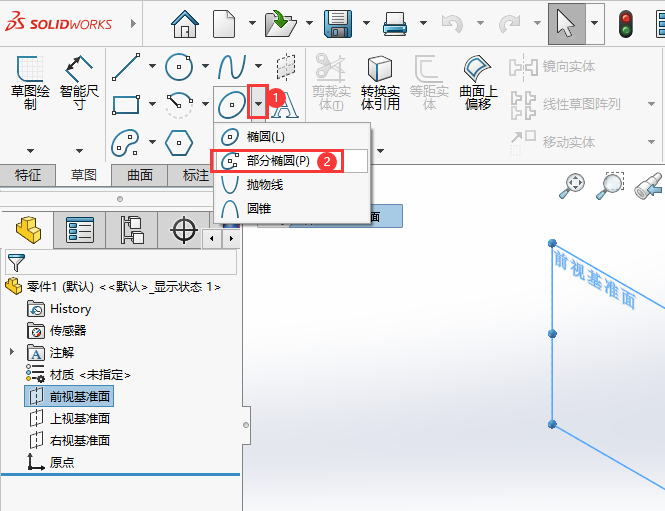Select the Polygon sketch tool
Viewport: 665px width, 511px height.
179,142
